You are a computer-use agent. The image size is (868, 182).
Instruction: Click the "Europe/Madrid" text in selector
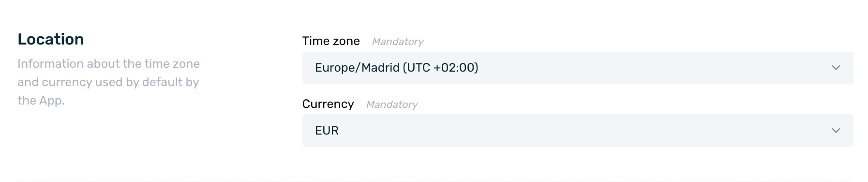click(x=357, y=68)
